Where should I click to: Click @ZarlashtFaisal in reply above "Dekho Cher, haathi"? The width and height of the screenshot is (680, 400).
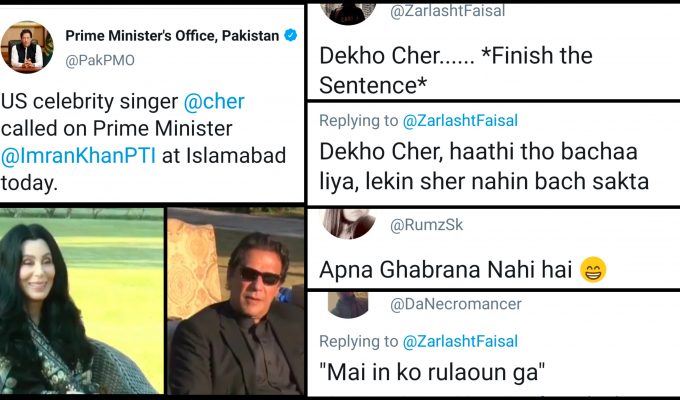[x=460, y=121]
